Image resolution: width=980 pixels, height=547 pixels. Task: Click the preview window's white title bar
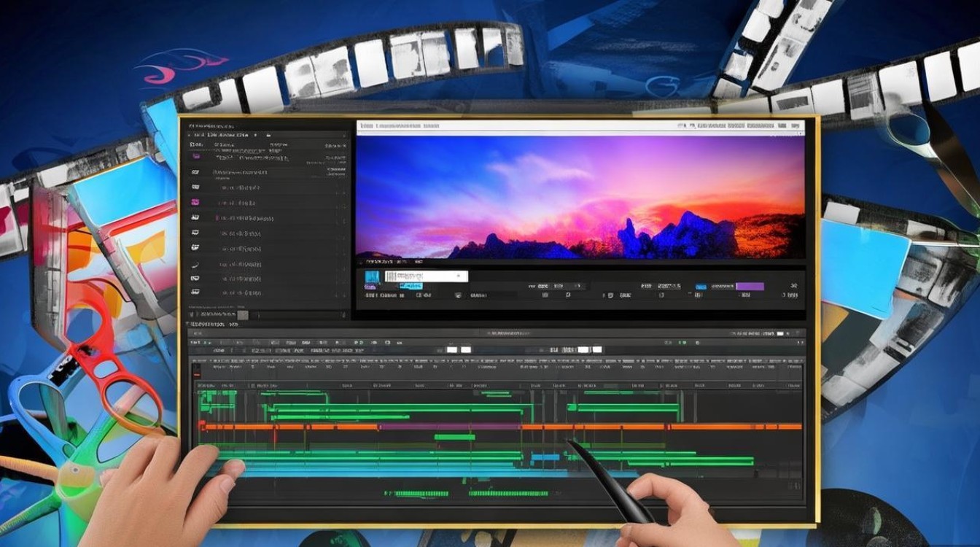(x=580, y=126)
